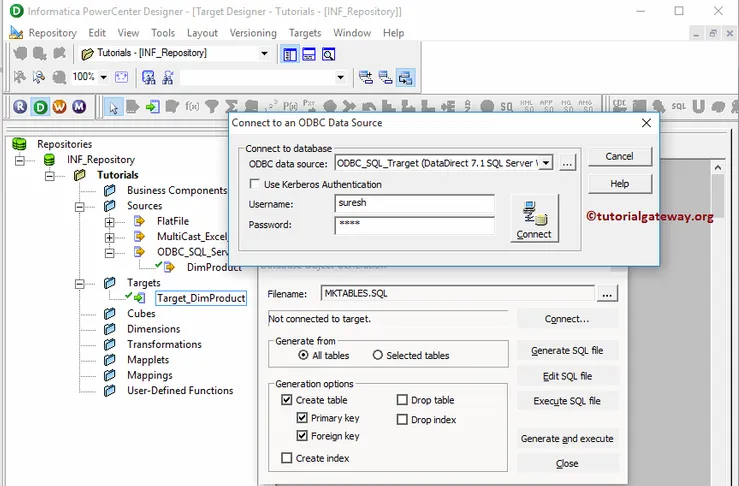Click the filter funnel transformation icon
Image resolution: width=739 pixels, height=486 pixels.
212,107
